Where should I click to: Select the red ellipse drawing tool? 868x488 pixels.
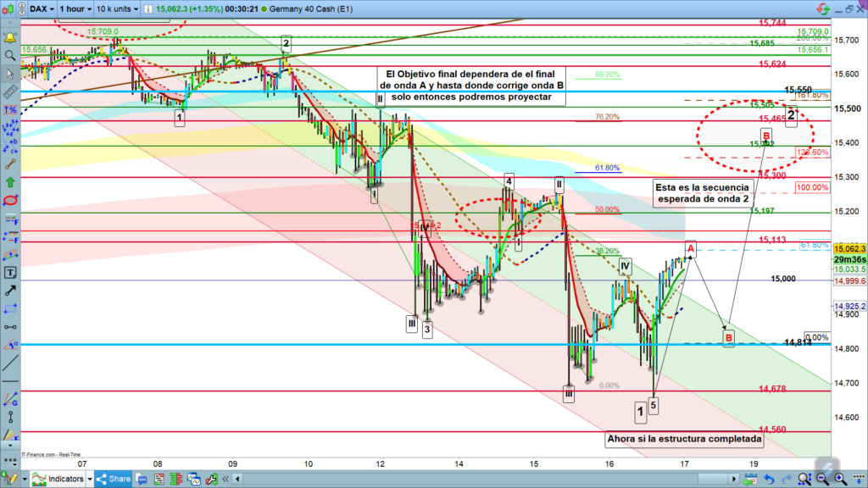coord(10,200)
